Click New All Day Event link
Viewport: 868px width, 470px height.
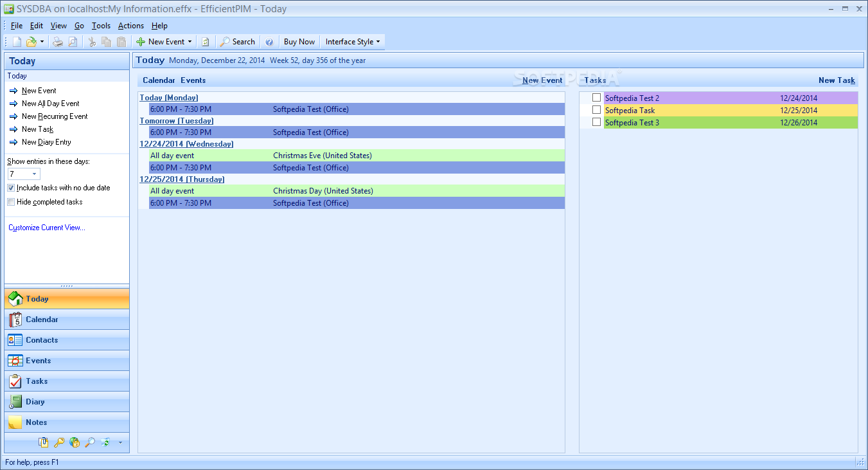(x=51, y=104)
